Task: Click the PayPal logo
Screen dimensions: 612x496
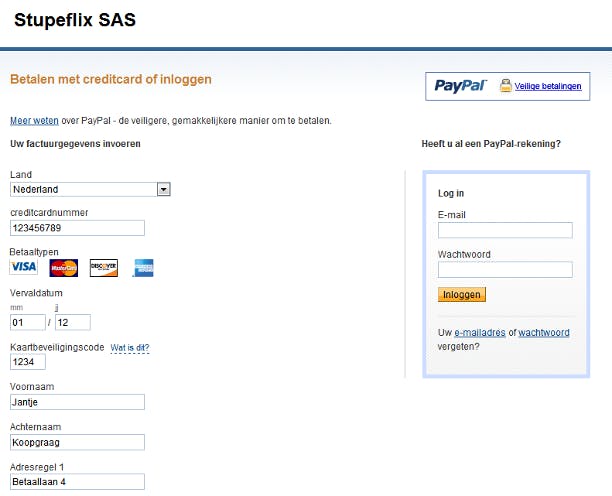Action: [461, 86]
